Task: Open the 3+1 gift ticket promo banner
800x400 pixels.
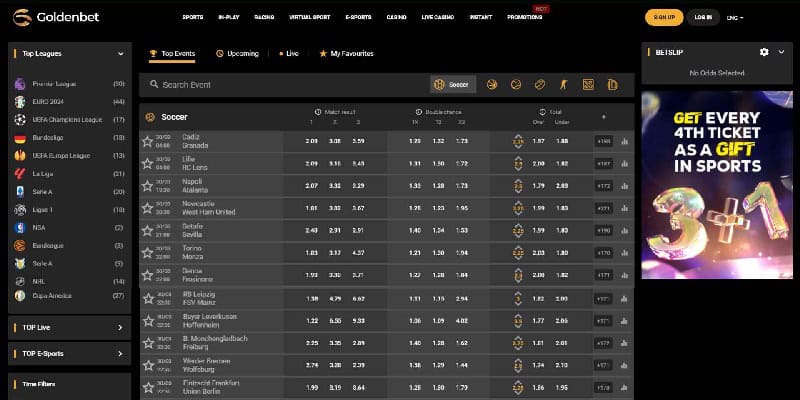Action: (717, 185)
